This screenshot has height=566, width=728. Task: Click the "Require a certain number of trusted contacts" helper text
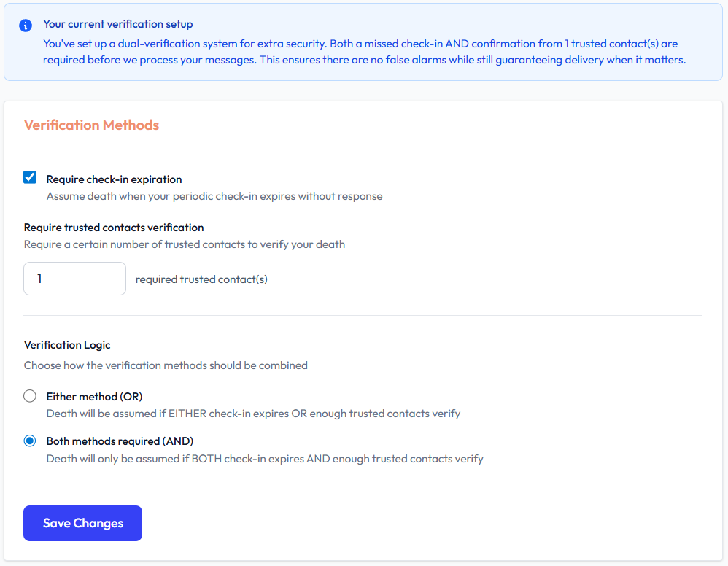[185, 244]
